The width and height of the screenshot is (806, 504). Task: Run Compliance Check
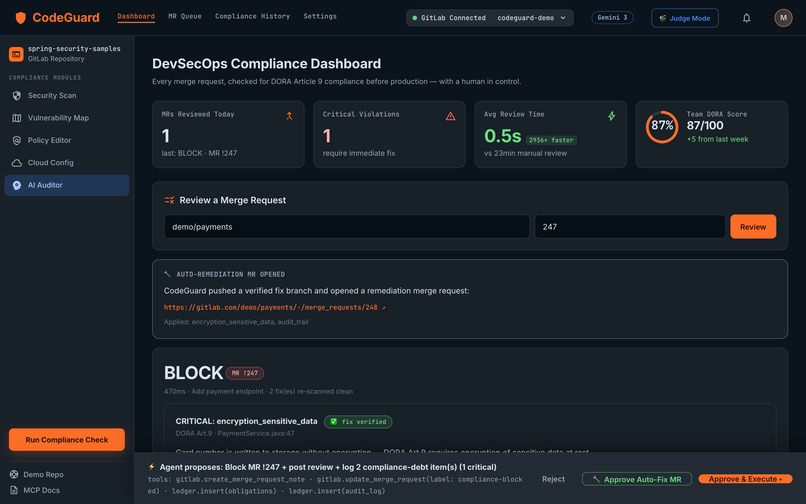[67, 440]
